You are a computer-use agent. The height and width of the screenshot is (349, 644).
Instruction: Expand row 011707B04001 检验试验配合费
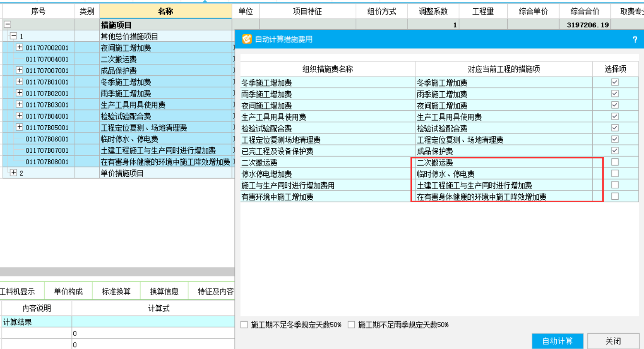tap(20, 116)
